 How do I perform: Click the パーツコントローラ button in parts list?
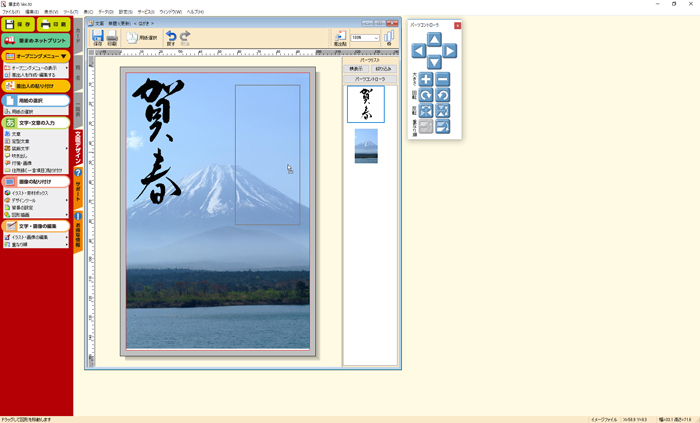(370, 78)
